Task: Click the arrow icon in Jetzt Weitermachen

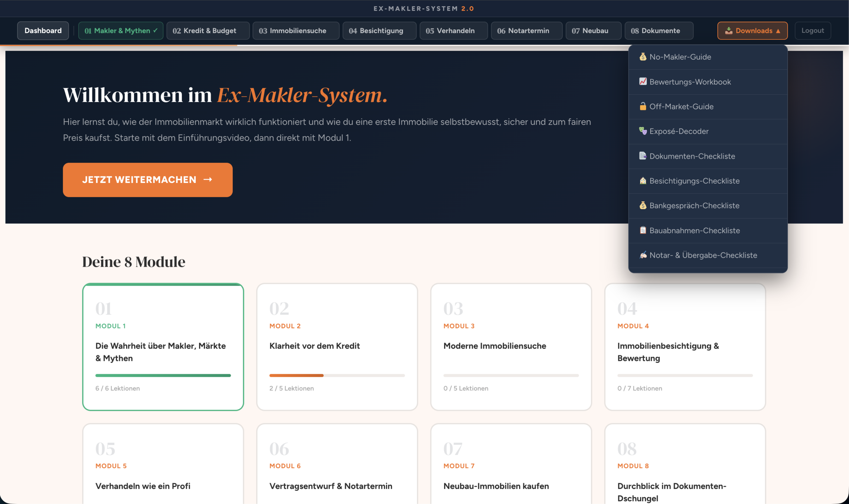Action: click(x=208, y=180)
